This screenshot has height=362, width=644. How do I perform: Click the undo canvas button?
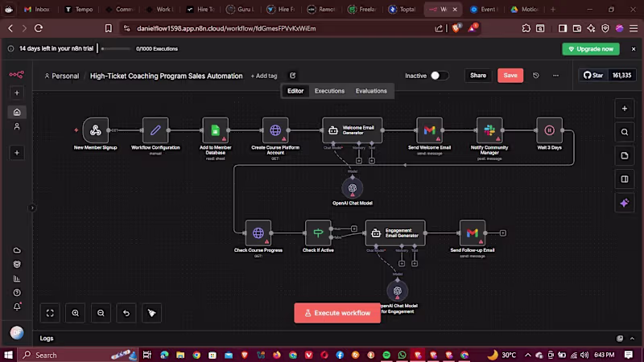click(x=126, y=313)
